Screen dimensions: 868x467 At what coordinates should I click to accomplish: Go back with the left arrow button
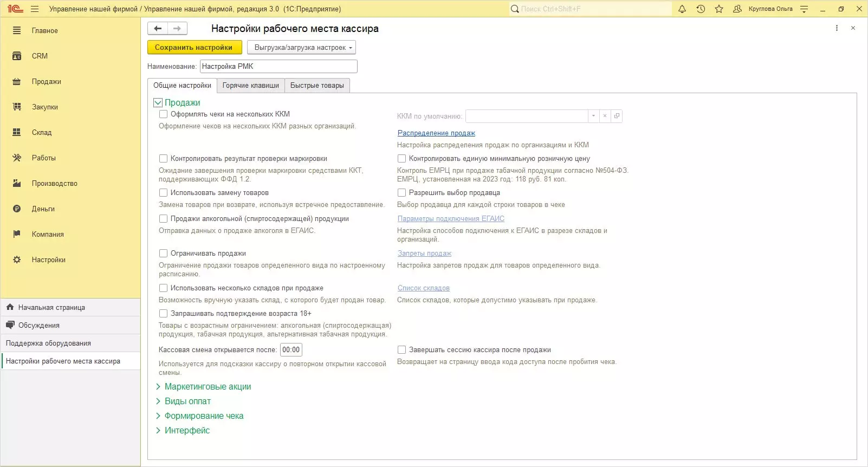pyautogui.click(x=158, y=29)
